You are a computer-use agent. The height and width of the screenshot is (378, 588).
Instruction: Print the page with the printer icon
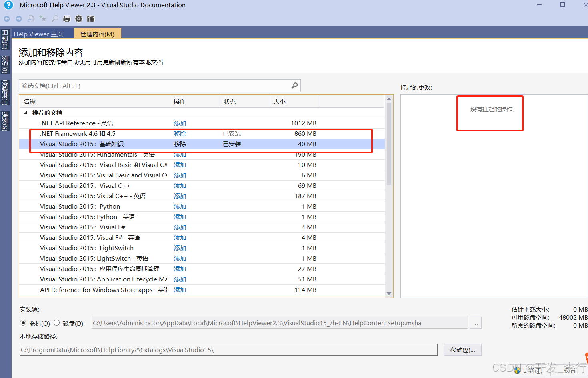tap(67, 19)
